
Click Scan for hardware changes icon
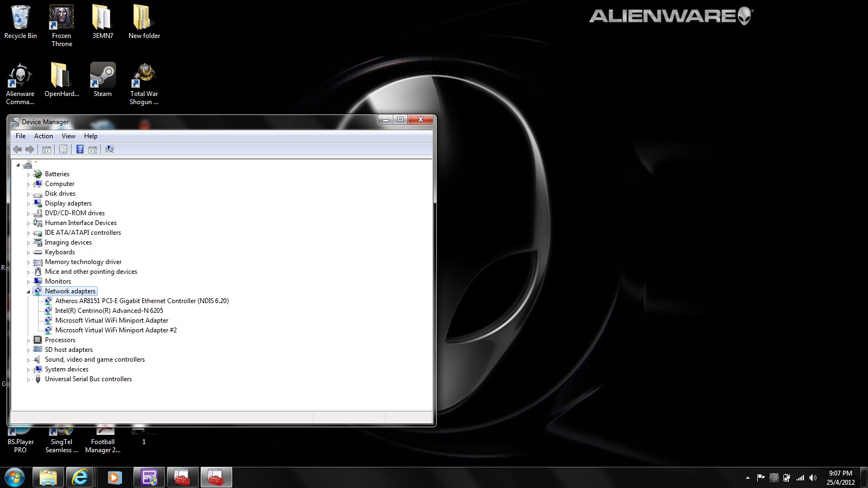click(110, 149)
